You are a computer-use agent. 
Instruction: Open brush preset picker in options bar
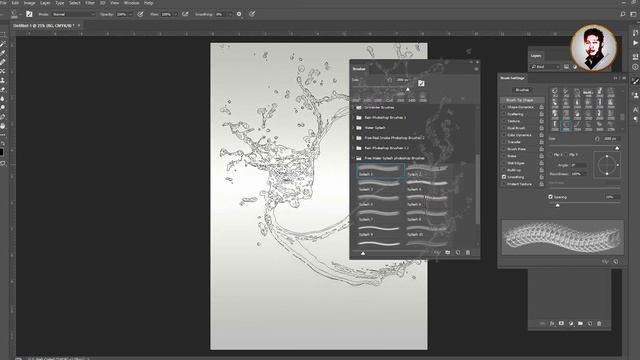[15, 14]
